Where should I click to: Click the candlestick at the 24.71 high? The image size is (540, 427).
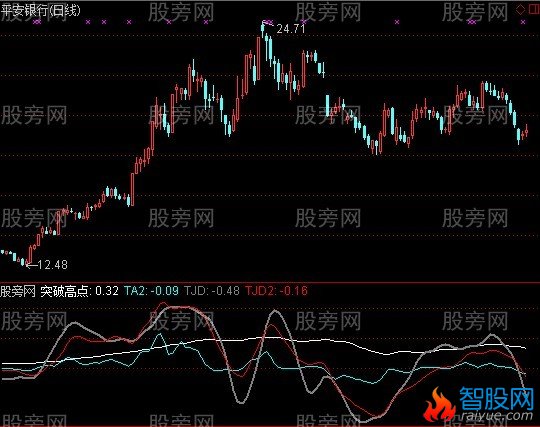[x=263, y=30]
